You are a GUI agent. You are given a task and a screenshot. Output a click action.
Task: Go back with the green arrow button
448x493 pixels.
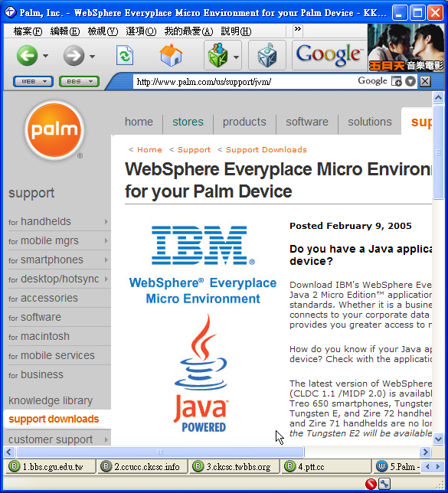[27, 56]
